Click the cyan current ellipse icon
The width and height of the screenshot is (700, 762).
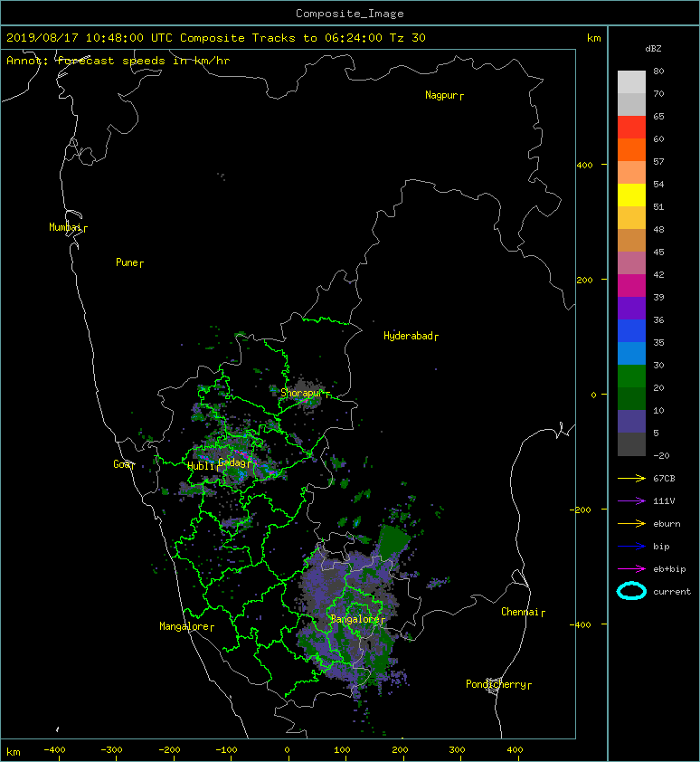point(631,591)
